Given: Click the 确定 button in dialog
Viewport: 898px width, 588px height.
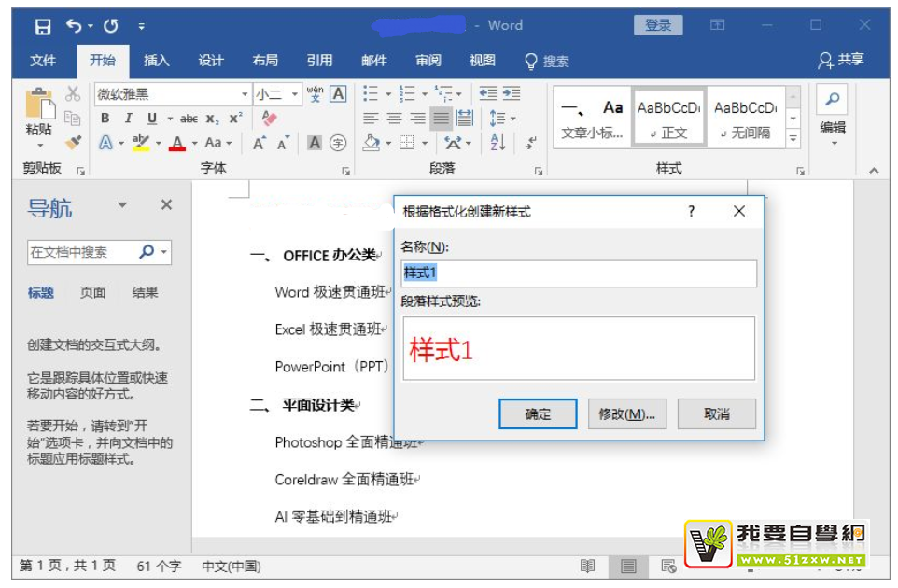Looking at the screenshot, I should 538,413.
